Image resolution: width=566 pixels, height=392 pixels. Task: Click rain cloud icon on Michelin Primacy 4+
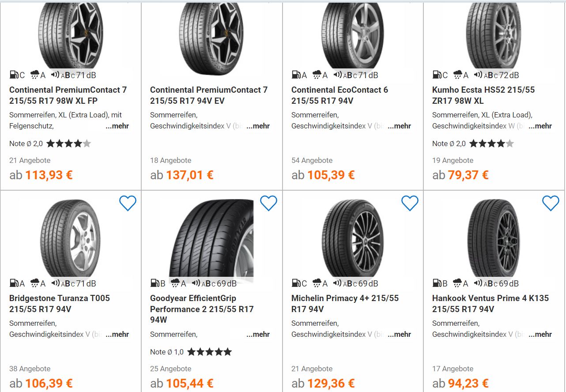(x=317, y=283)
